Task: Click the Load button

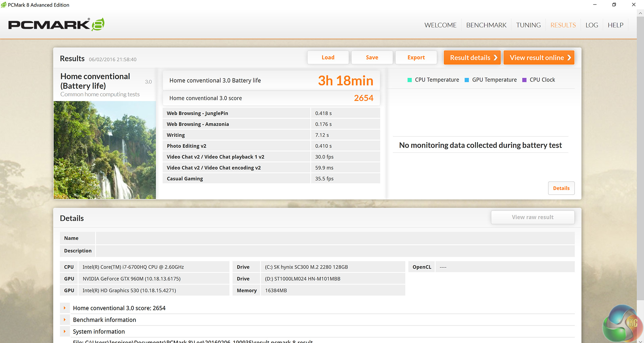Action: coord(328,57)
